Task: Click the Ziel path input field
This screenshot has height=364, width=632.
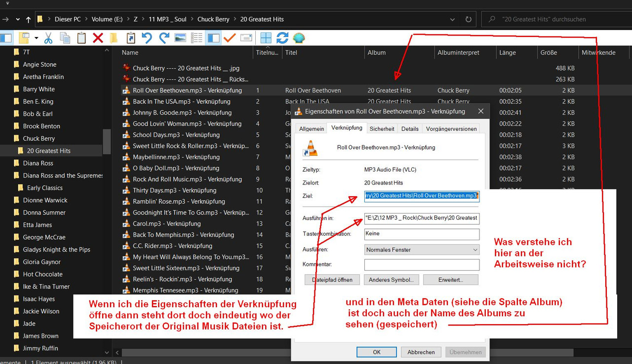Action: tap(422, 196)
